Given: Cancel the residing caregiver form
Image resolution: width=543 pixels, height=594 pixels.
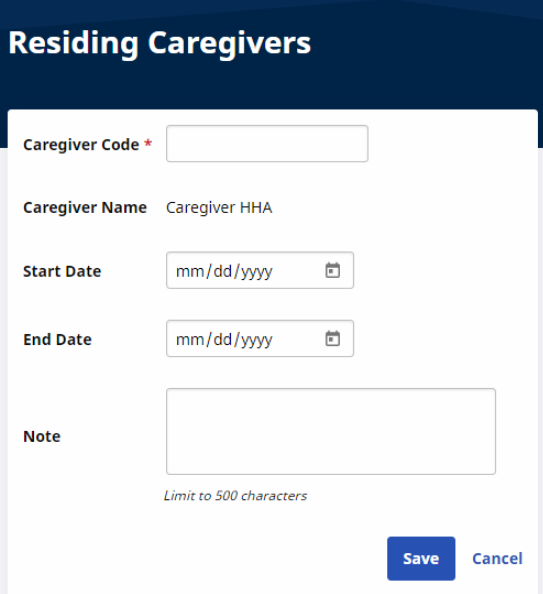Looking at the screenshot, I should point(497,558).
